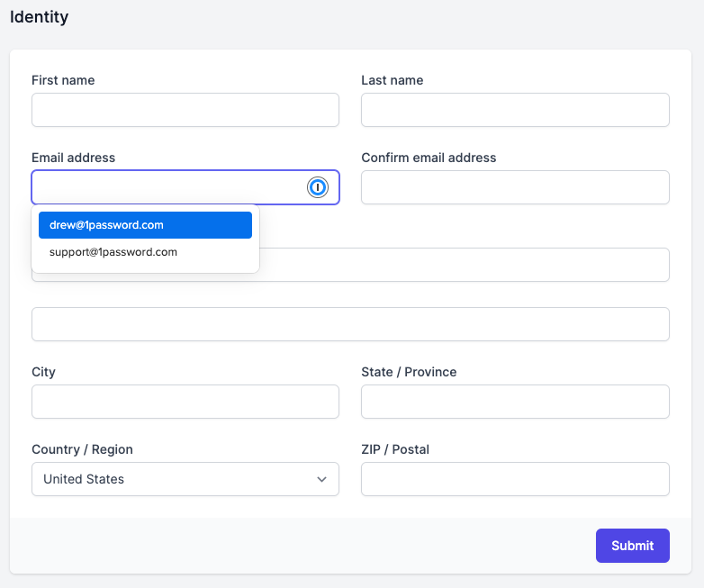
Task: Click the ZIP / Postal input
Action: 515,479
